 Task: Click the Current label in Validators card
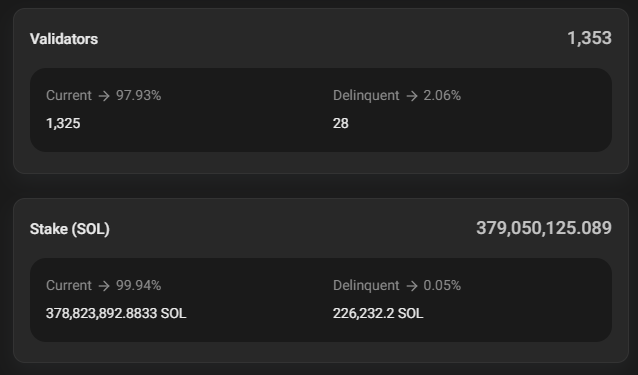point(69,96)
